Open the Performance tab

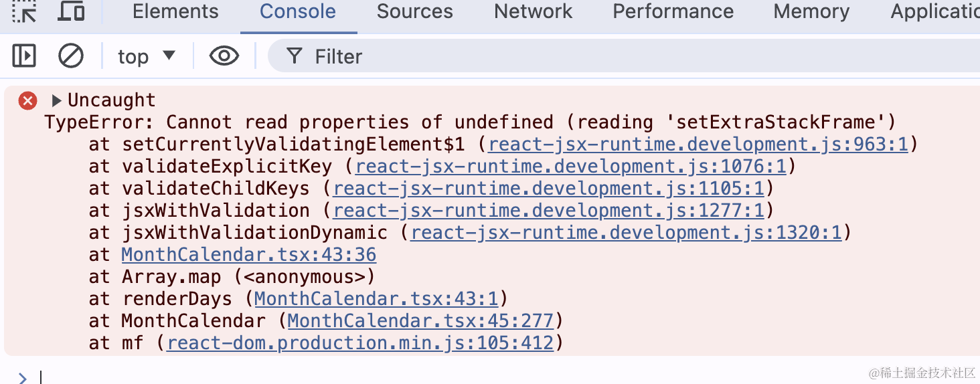(673, 11)
